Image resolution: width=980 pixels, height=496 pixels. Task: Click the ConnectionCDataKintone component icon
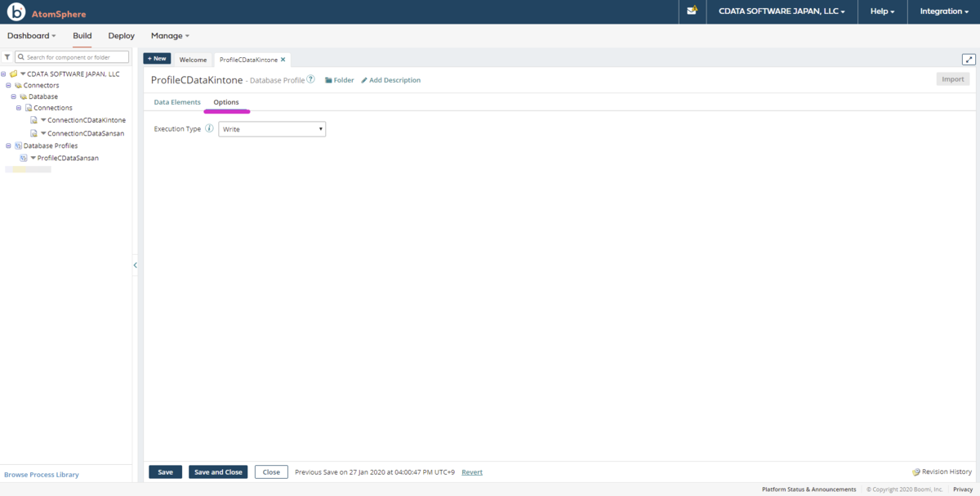point(33,120)
